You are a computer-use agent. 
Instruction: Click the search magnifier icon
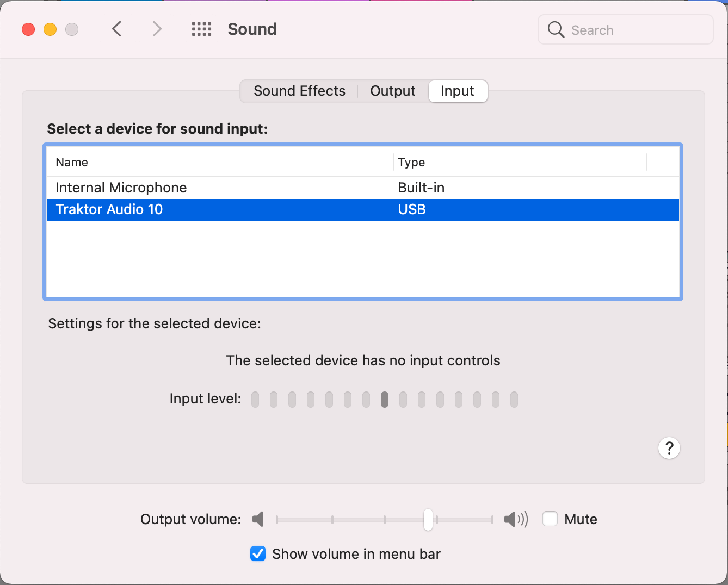pyautogui.click(x=556, y=30)
